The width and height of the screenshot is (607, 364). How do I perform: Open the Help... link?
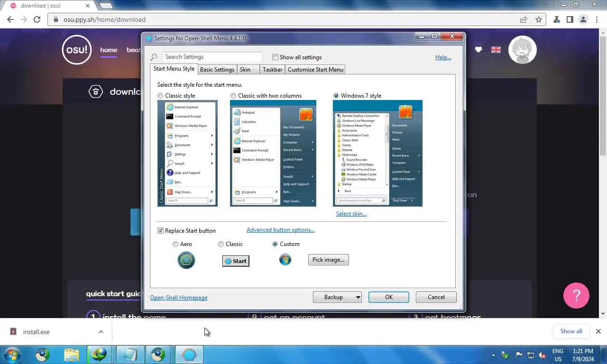click(443, 57)
